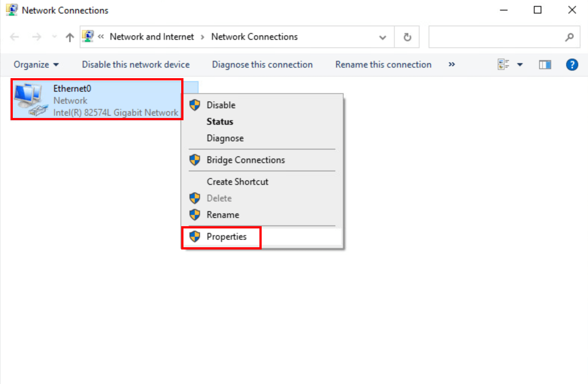The height and width of the screenshot is (384, 588).
Task: Expand the address bar history dropdown
Action: tap(383, 37)
